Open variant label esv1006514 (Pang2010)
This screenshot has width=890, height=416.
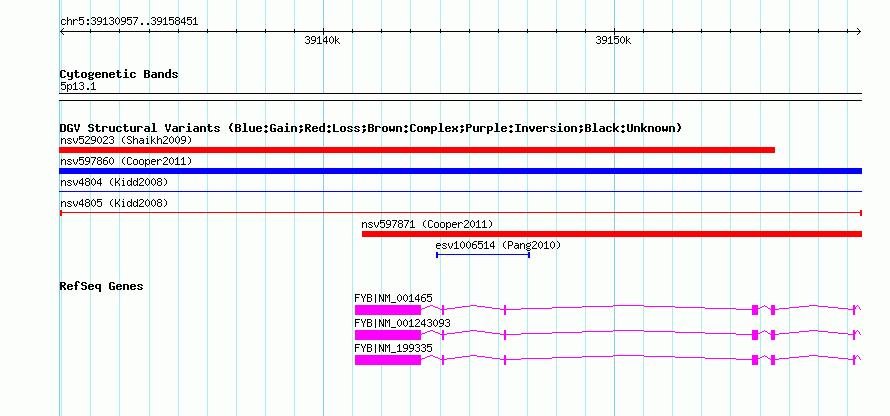498,245
